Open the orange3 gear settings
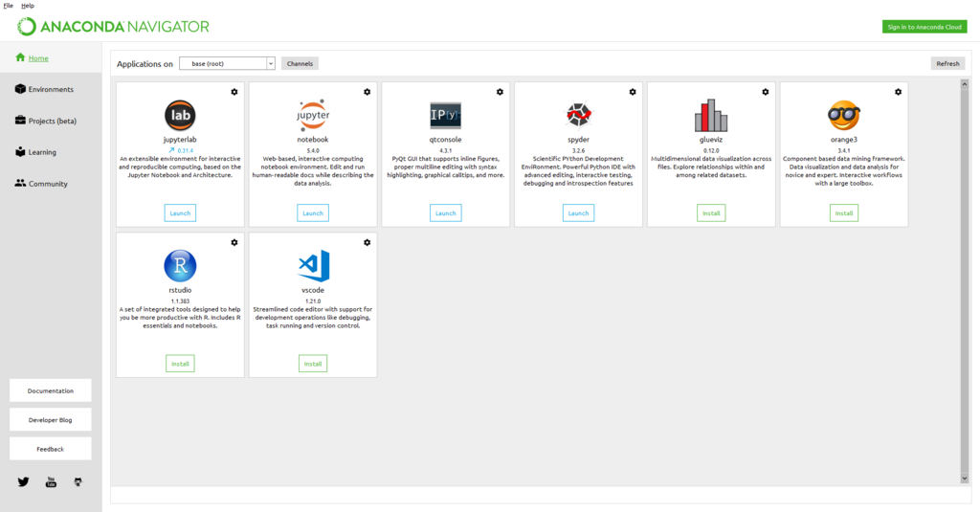The width and height of the screenshot is (980, 512). point(898,92)
